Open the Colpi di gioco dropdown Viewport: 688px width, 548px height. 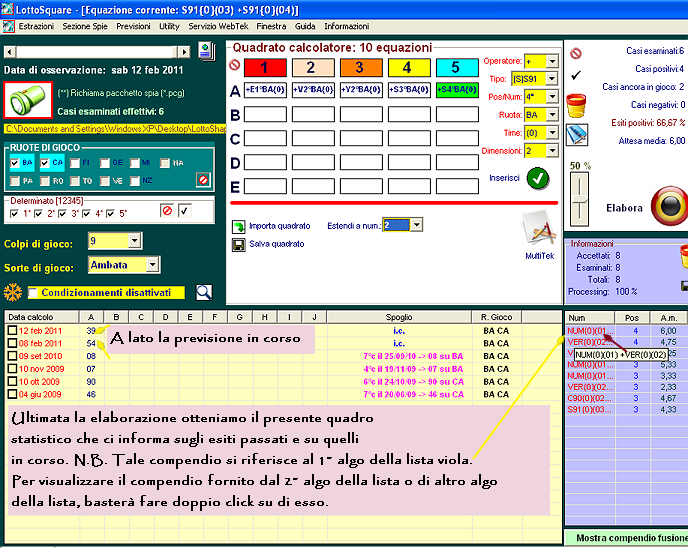pos(135,241)
